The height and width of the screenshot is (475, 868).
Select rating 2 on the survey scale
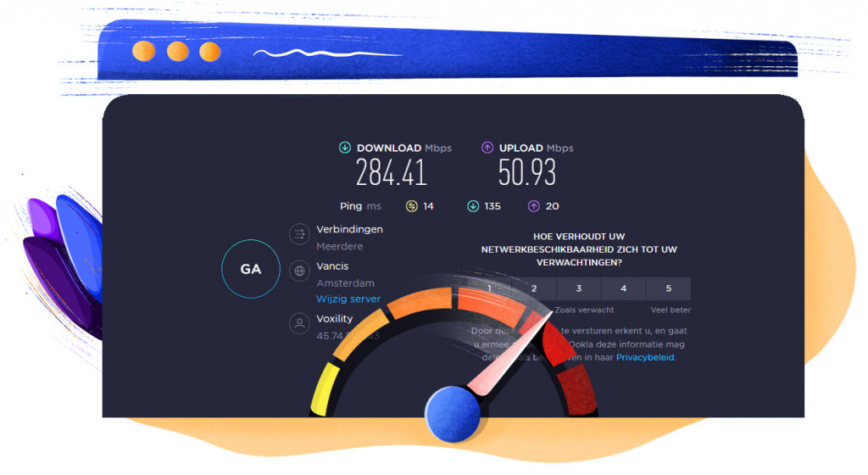click(534, 288)
